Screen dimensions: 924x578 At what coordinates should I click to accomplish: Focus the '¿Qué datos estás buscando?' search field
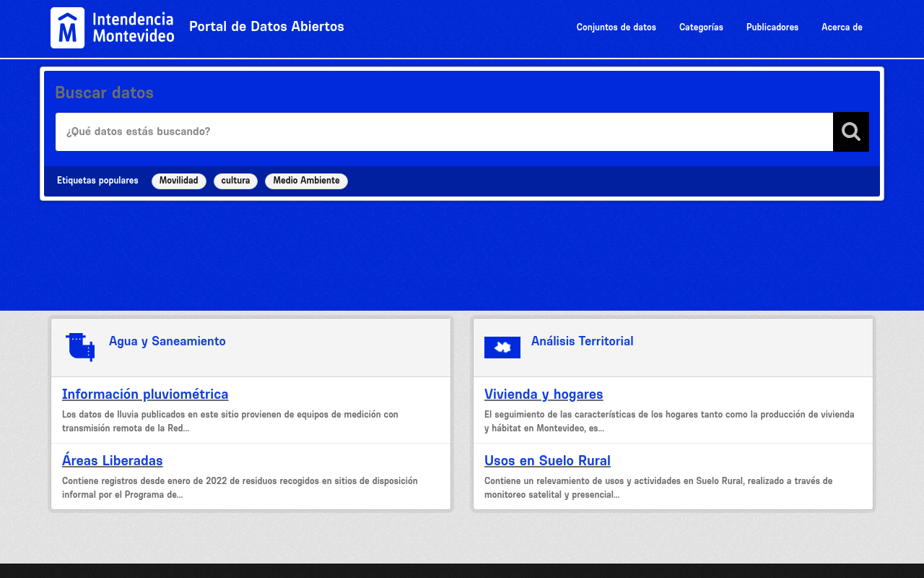click(x=444, y=132)
